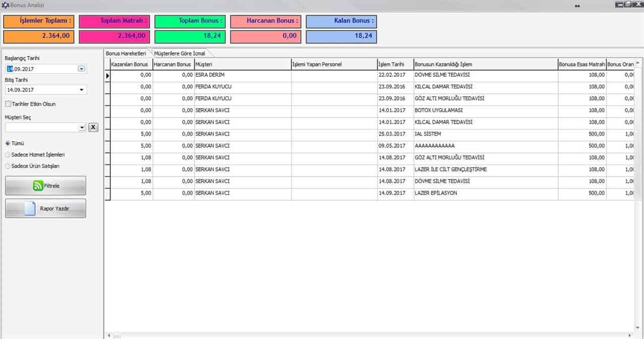The width and height of the screenshot is (644, 339).
Task: Click the row indicator arrow for ESRA DERİM
Action: pos(107,75)
